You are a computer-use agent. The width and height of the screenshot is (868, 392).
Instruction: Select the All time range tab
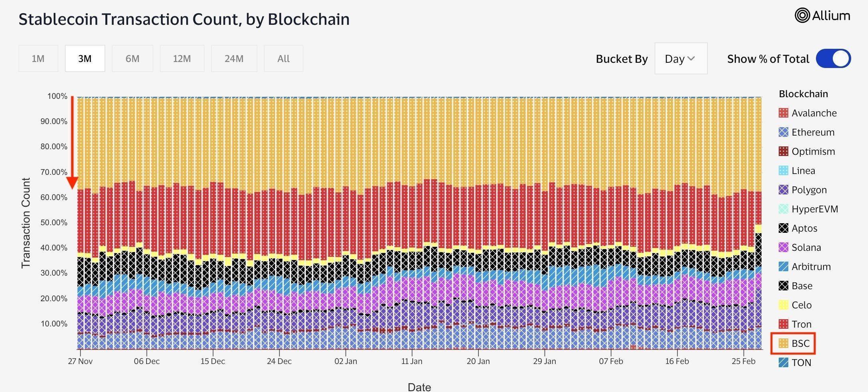coord(283,58)
